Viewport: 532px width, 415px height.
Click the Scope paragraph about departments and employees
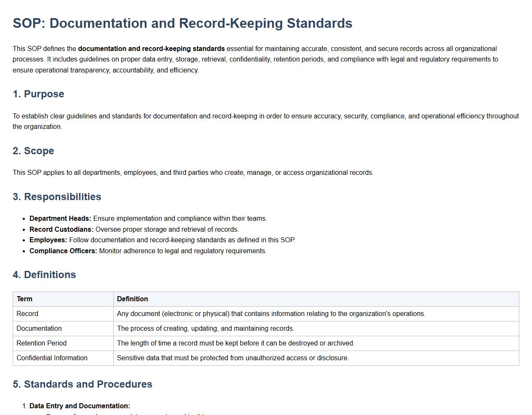pos(193,173)
